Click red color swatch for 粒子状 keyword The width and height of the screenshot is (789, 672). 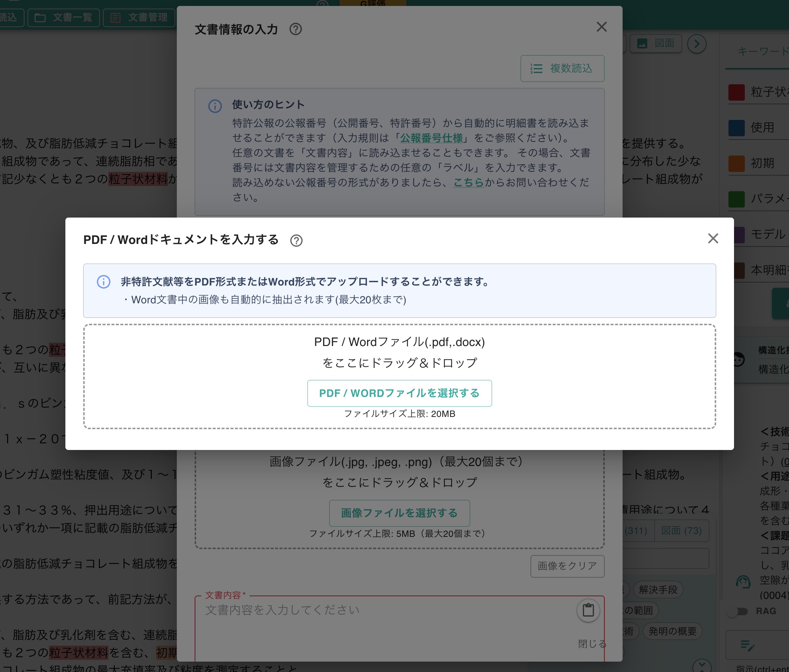tap(737, 92)
